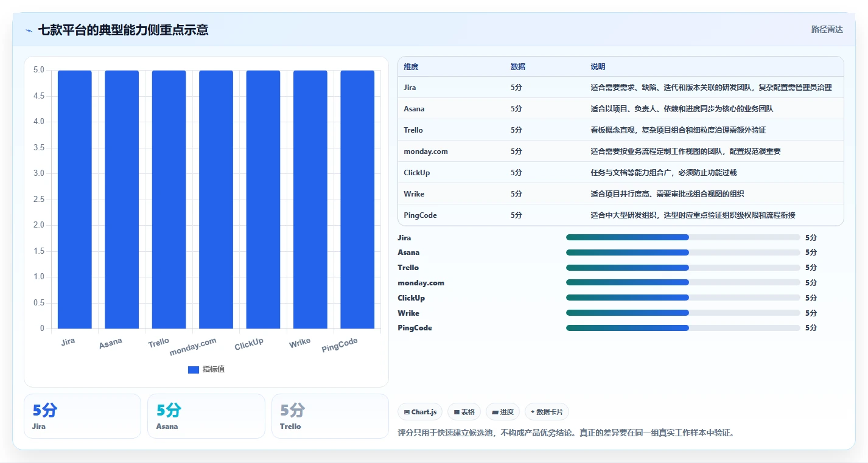Click the 5分 score in the Wrike table row

click(516, 194)
